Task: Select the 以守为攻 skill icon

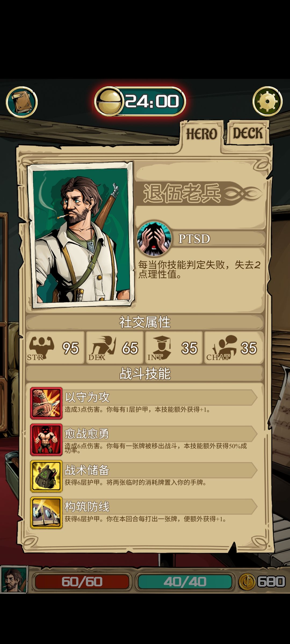Action: pyautogui.click(x=46, y=403)
